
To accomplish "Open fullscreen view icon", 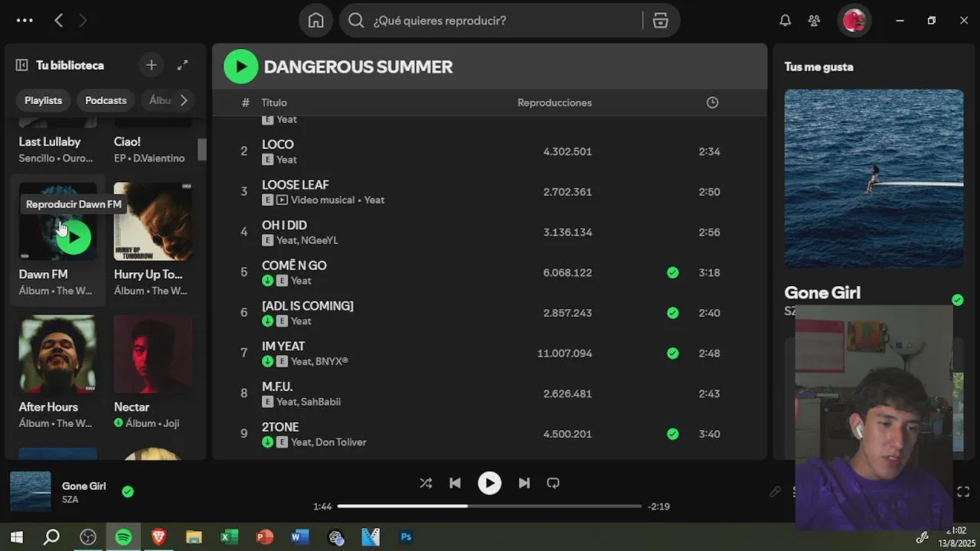I will tap(963, 492).
